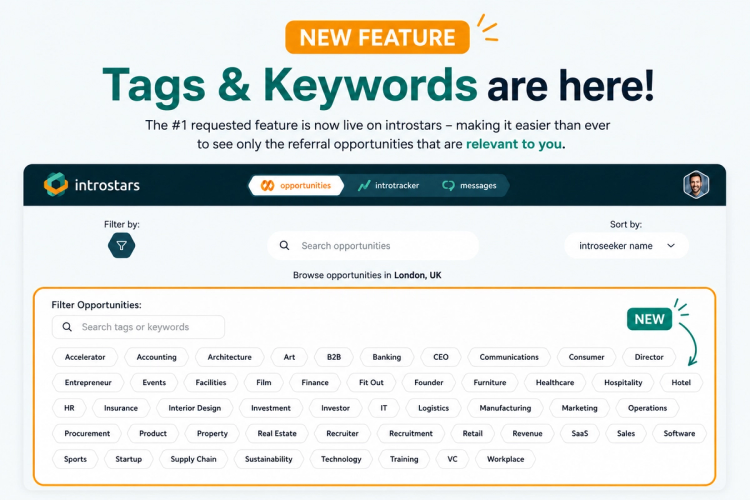Choose the Furniture tag
Viewport: 750px width, 500px height.
[490, 382]
